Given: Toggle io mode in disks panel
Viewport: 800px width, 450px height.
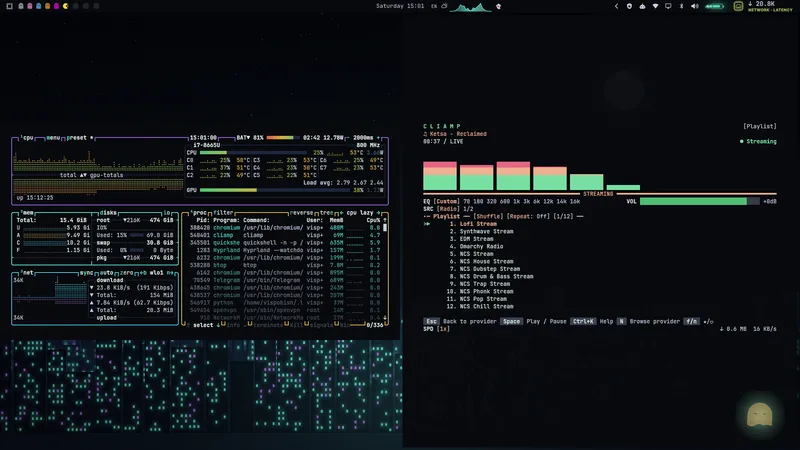Looking at the screenshot, I should pos(166,213).
